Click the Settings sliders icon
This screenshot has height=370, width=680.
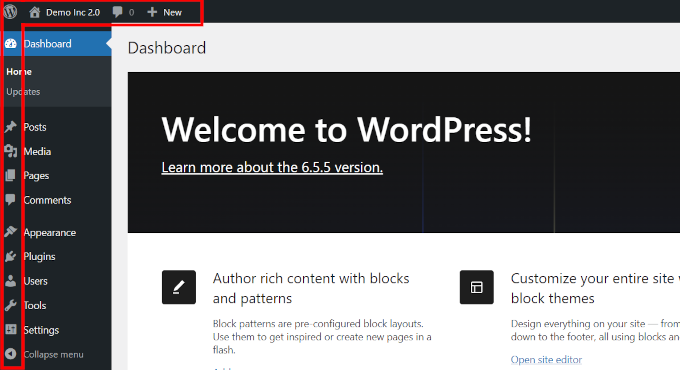pos(11,330)
